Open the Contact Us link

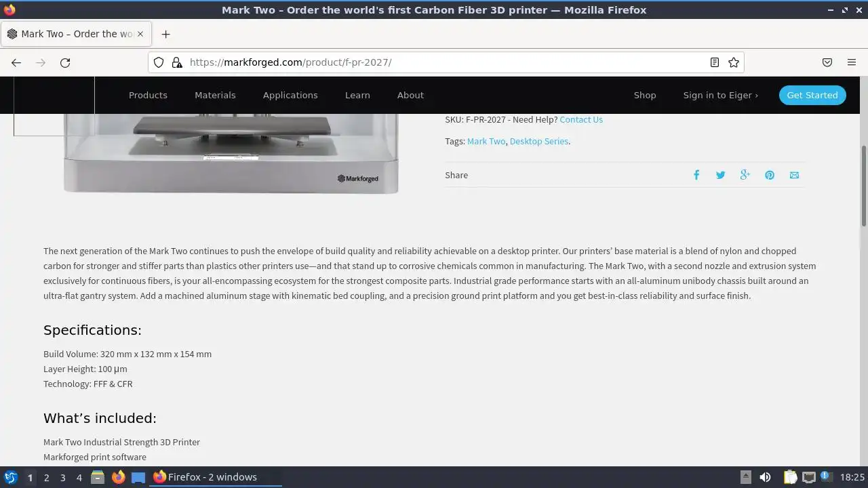(581, 119)
